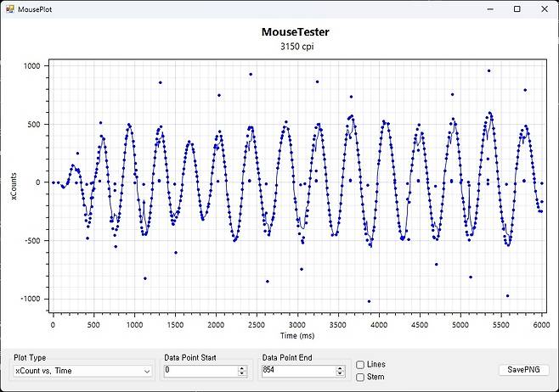559x392 pixels.
Task: Click the -1000 y-axis tick label
Action: point(31,299)
